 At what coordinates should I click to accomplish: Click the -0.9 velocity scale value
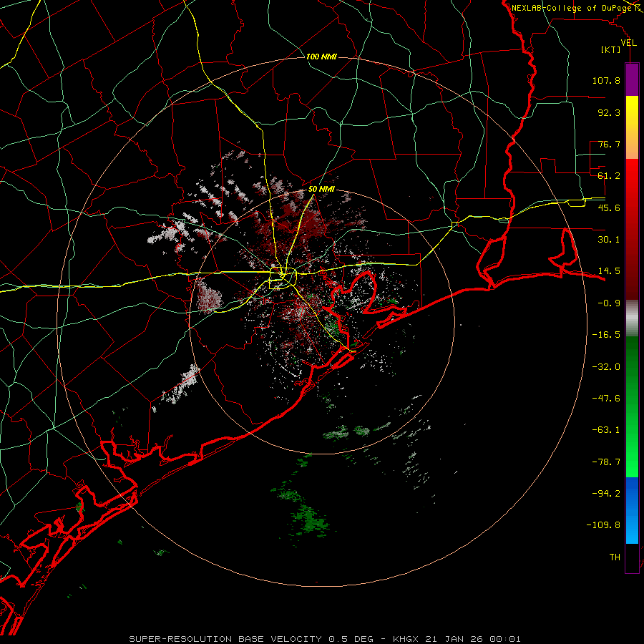(x=609, y=303)
